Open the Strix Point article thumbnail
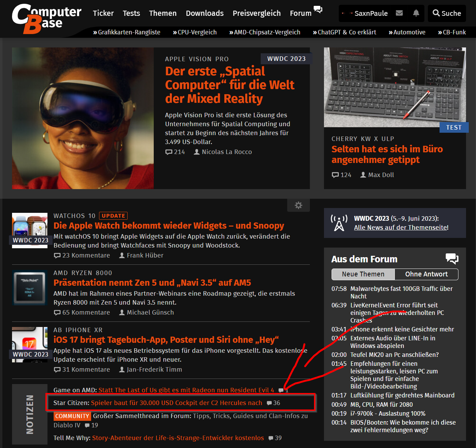This screenshot has width=476, height=448. click(x=30, y=288)
